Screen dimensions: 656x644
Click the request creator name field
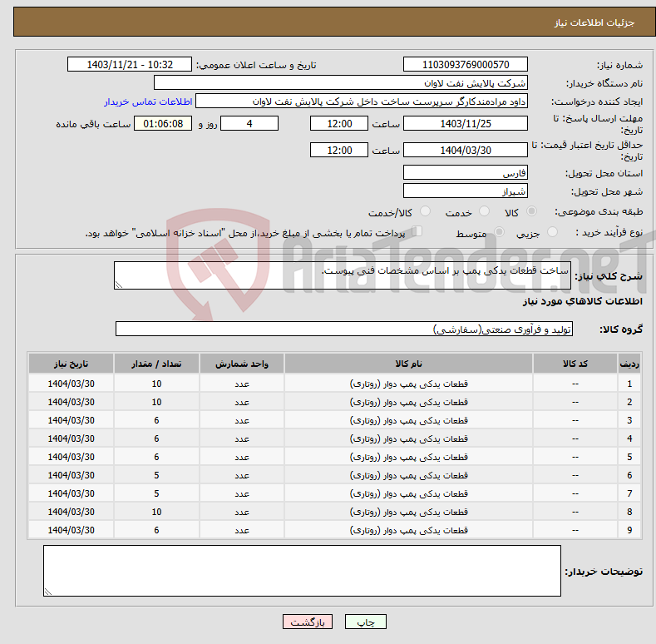pyautogui.click(x=362, y=102)
